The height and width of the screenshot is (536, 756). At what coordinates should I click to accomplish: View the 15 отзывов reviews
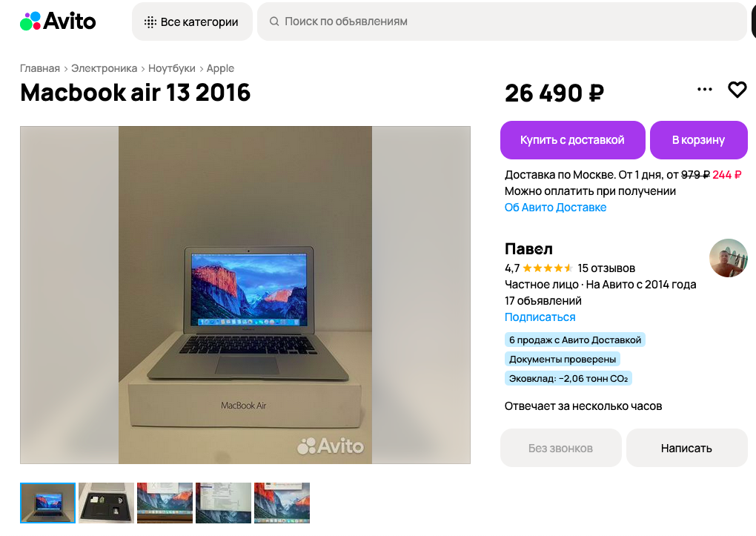click(606, 268)
